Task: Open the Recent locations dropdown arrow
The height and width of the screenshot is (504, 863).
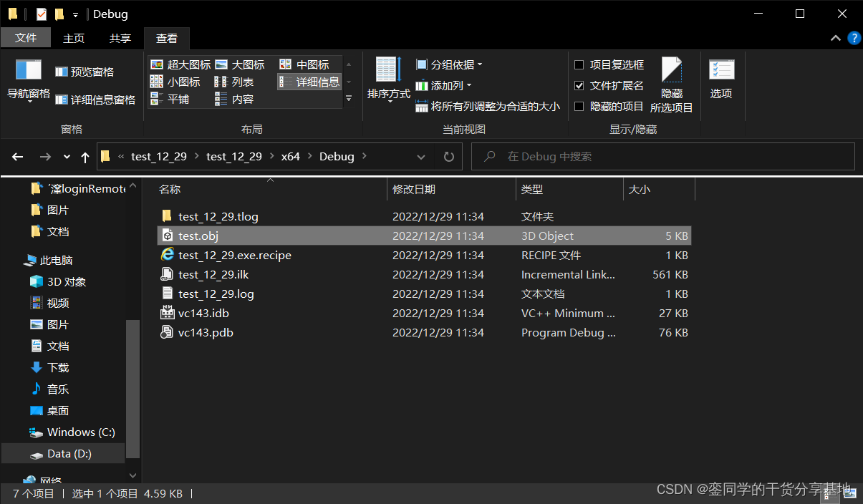Action: [x=67, y=157]
